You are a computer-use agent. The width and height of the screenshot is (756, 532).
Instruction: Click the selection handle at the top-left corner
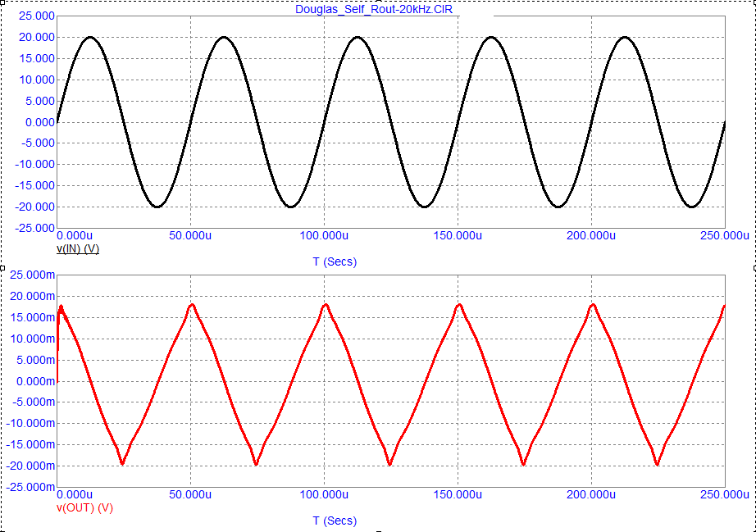2,3
